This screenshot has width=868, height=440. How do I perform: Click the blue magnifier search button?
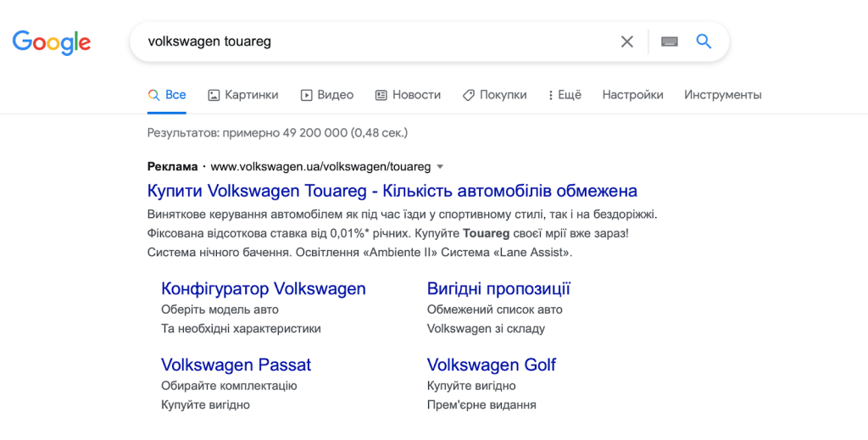pyautogui.click(x=704, y=41)
